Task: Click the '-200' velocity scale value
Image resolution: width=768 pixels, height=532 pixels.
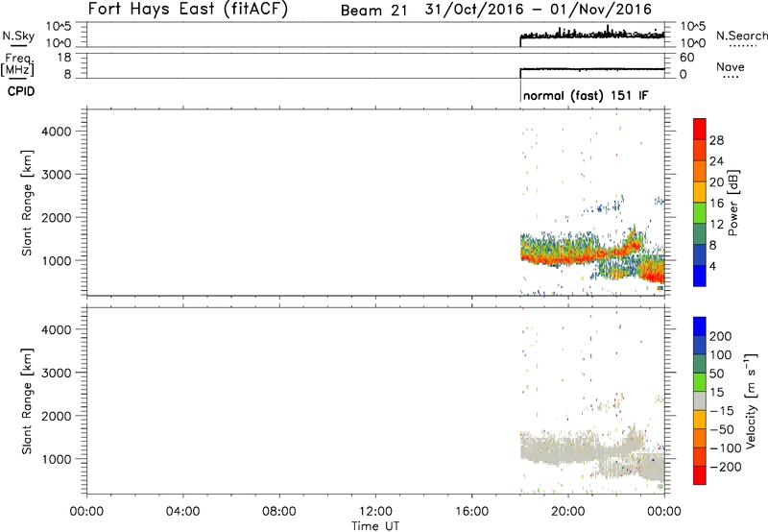Action: [x=725, y=467]
